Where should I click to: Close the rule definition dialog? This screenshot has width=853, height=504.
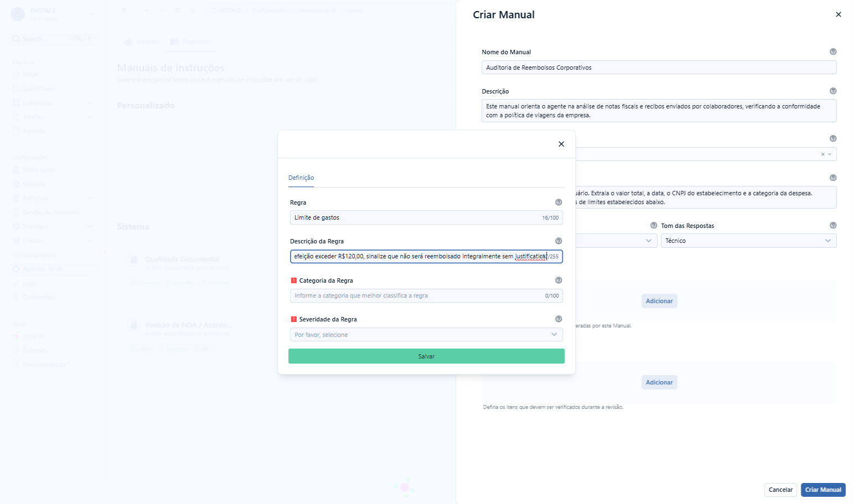tap(561, 144)
